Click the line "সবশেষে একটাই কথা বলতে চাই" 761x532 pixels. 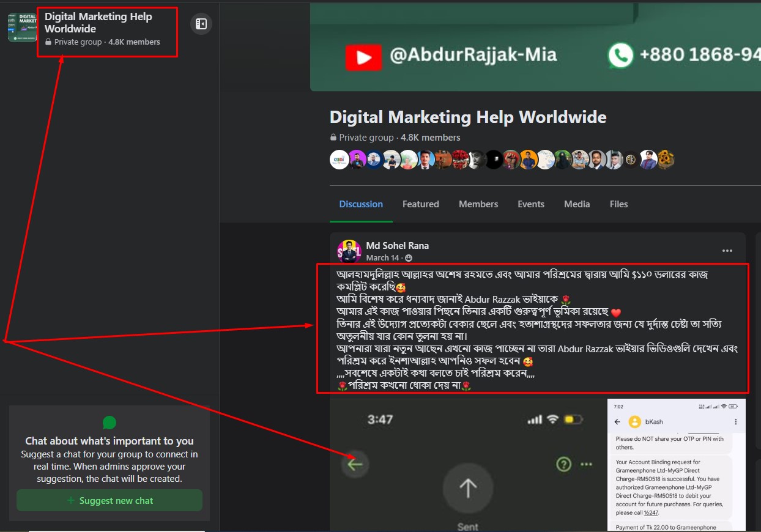tap(436, 373)
